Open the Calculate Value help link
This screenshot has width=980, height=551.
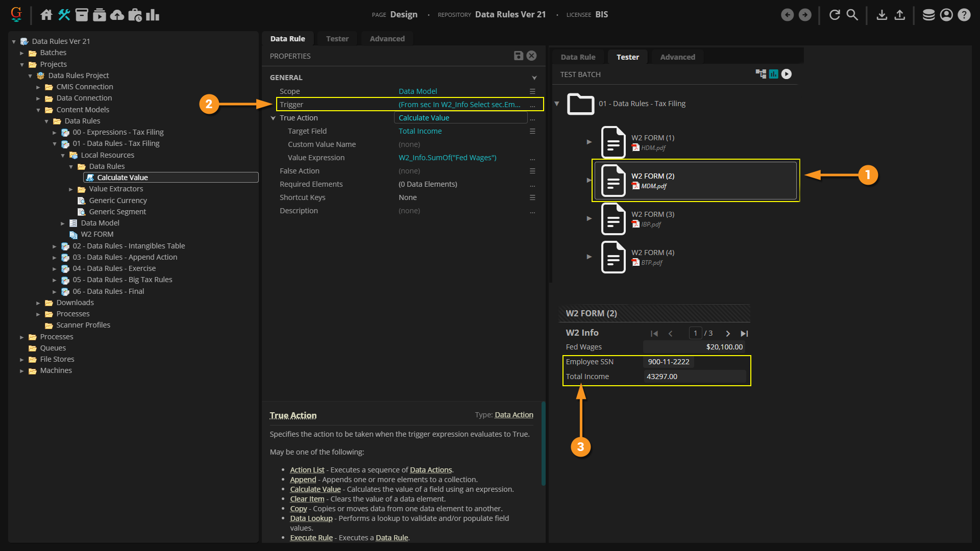coord(315,489)
